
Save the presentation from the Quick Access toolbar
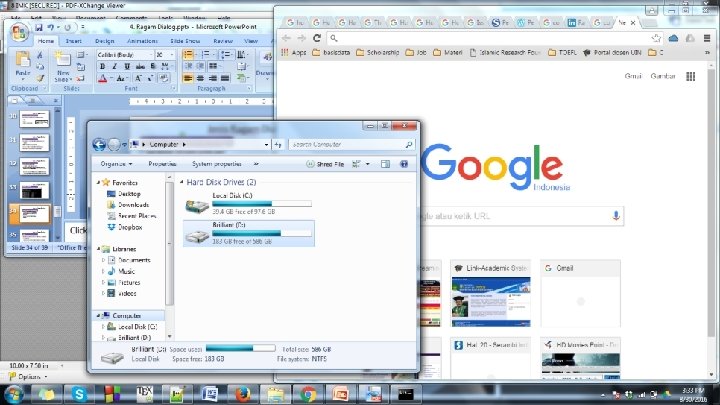pyautogui.click(x=39, y=28)
